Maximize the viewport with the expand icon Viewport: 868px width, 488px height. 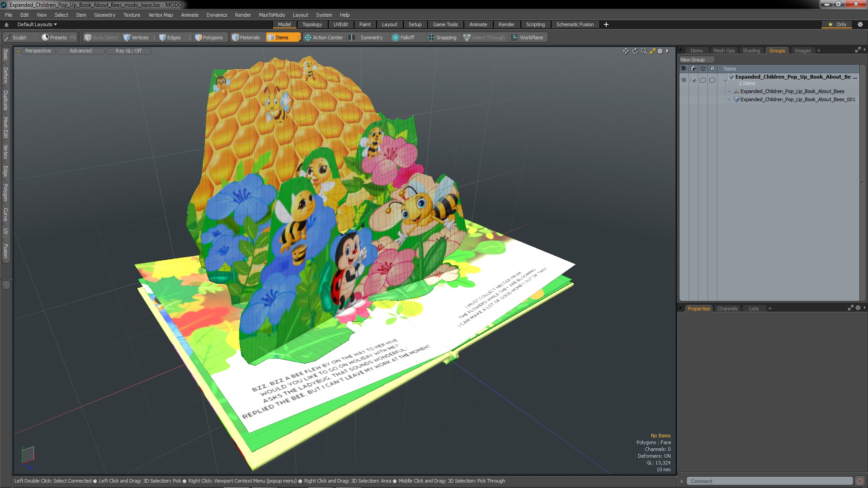click(x=652, y=51)
